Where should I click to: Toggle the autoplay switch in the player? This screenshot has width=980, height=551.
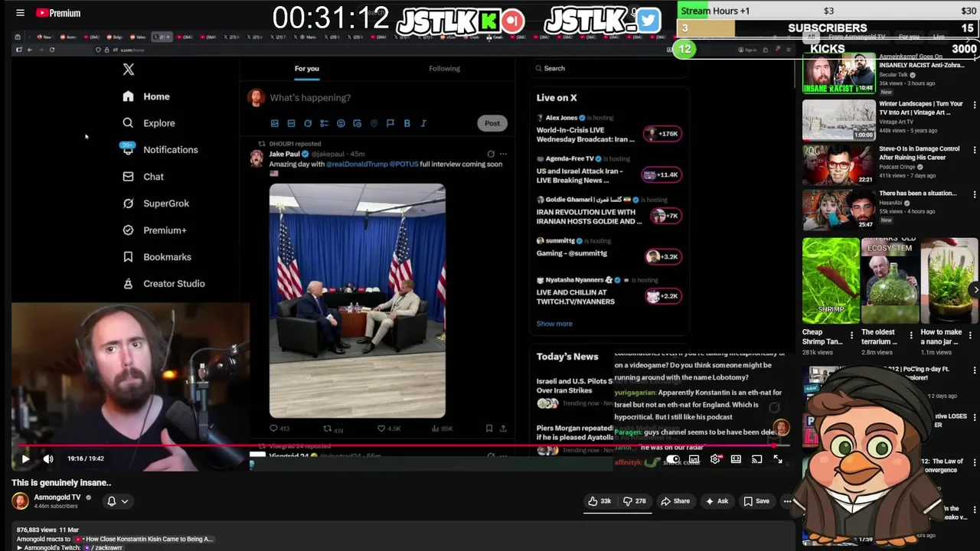672,459
